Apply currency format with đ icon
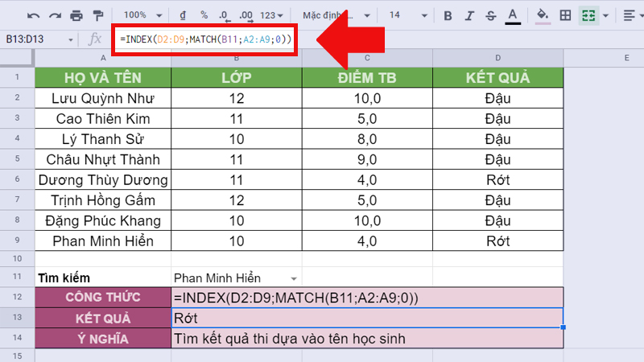Screen dimensions: 644x362 pos(183,15)
